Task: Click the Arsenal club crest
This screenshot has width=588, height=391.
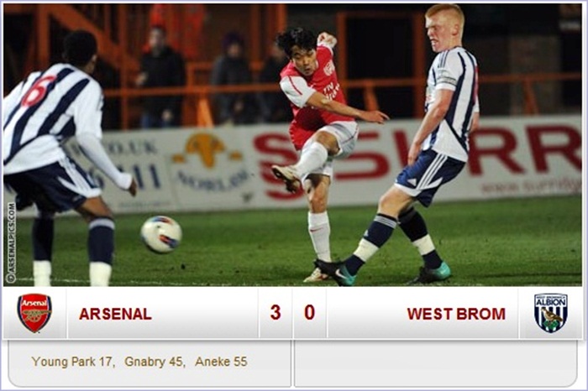Action: pyautogui.click(x=34, y=313)
